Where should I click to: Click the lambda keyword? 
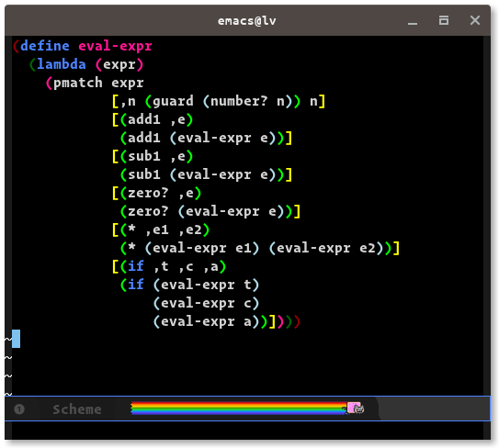[62, 64]
